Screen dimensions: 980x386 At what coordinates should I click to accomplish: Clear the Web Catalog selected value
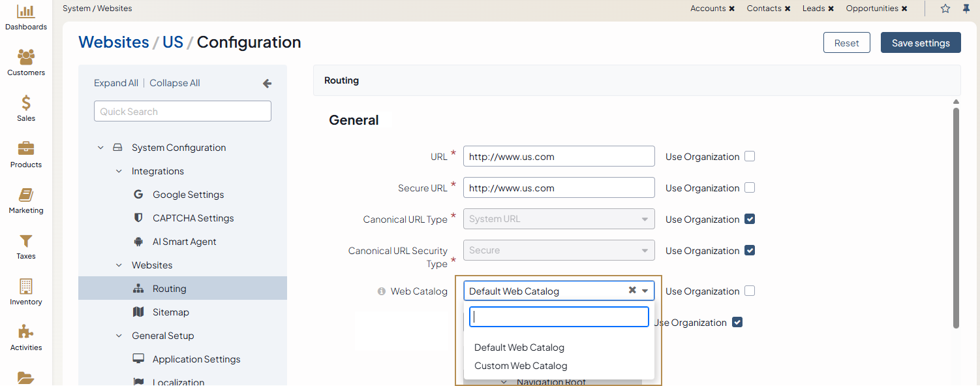[x=632, y=291]
